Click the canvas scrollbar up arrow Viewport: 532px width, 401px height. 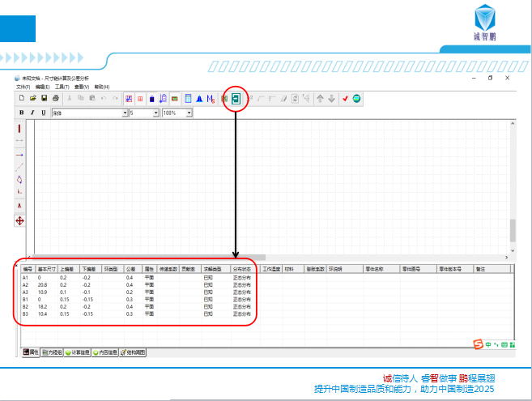tap(513, 123)
